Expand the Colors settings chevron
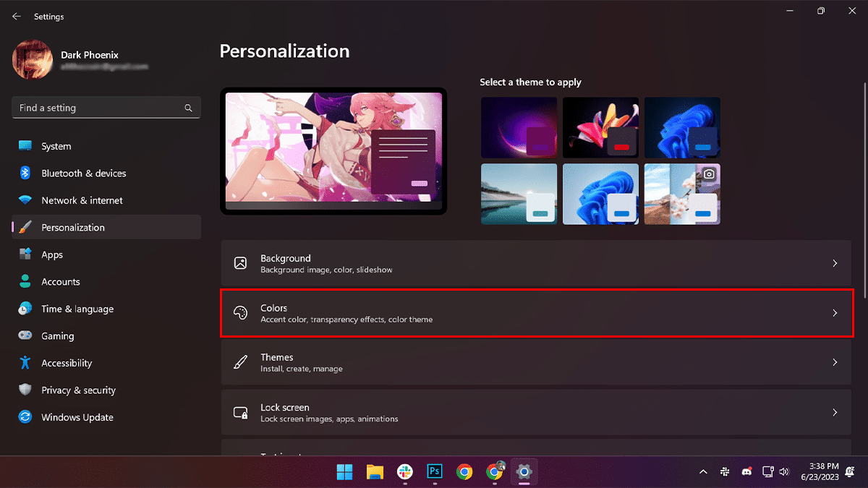 pyautogui.click(x=835, y=313)
